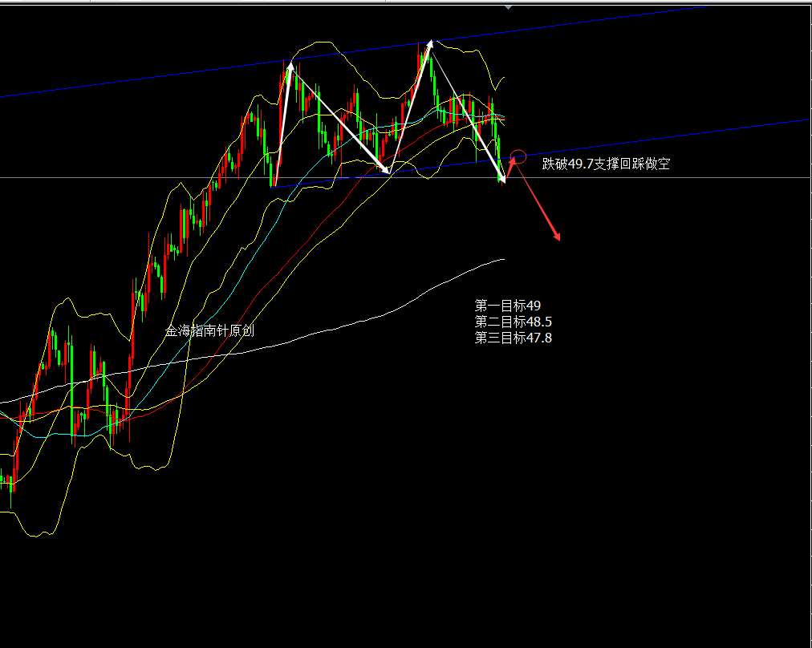Select the 第二目标48.5 target label
Viewport: 812px width, 648px height.
(x=513, y=322)
